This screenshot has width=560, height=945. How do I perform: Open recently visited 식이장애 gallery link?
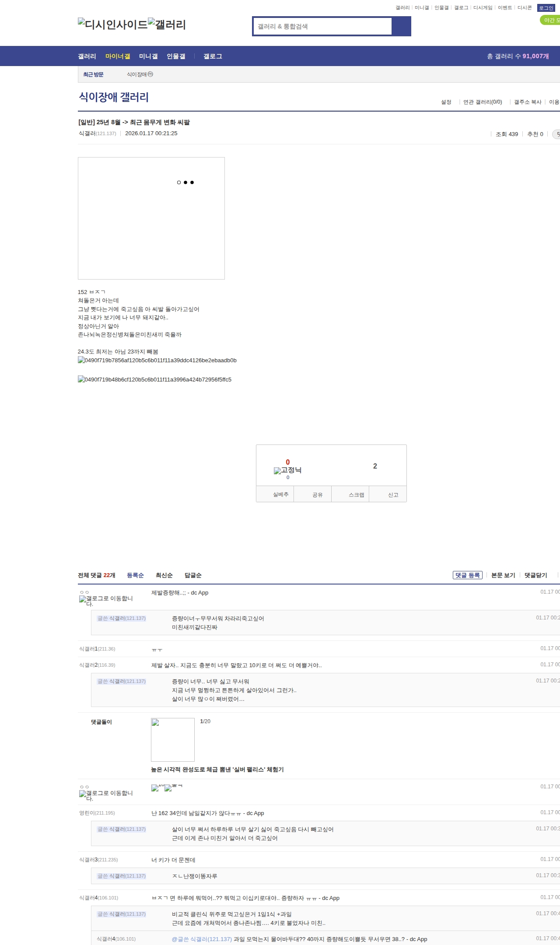pos(140,74)
